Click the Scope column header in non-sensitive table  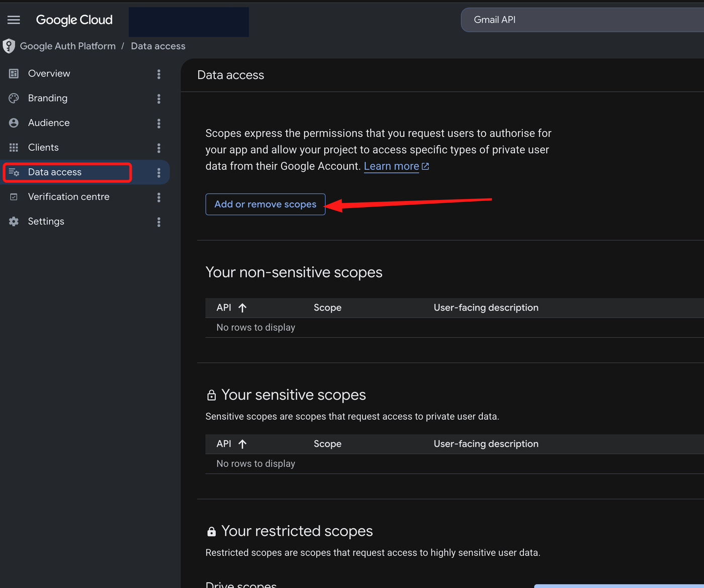click(x=327, y=308)
